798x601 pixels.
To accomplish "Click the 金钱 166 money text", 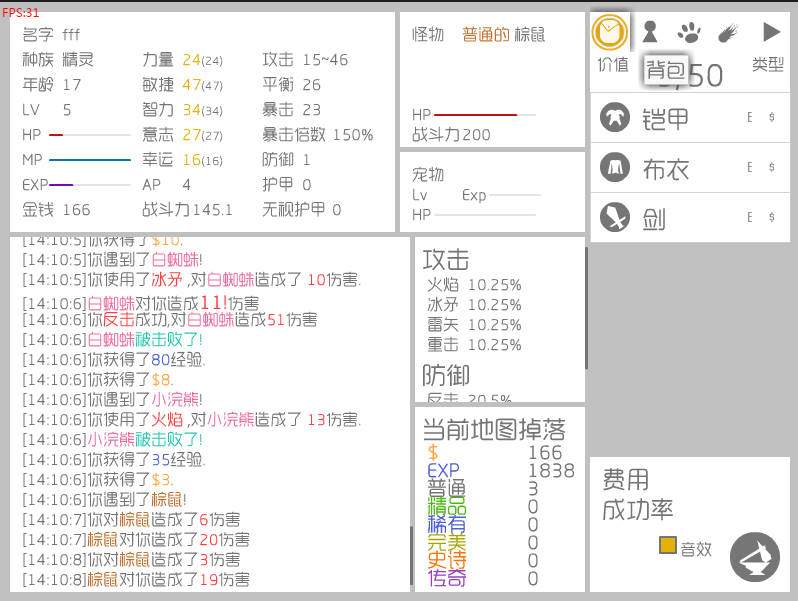I will 56,210.
